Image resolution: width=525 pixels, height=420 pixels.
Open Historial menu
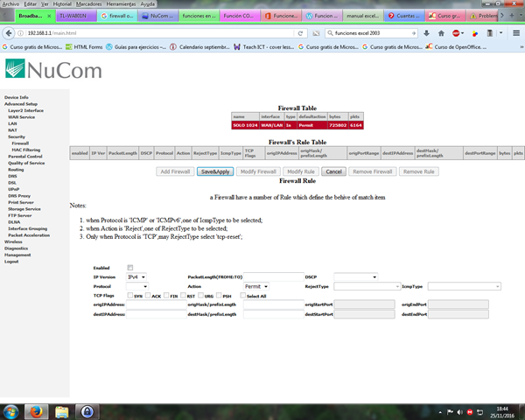tap(62, 4)
